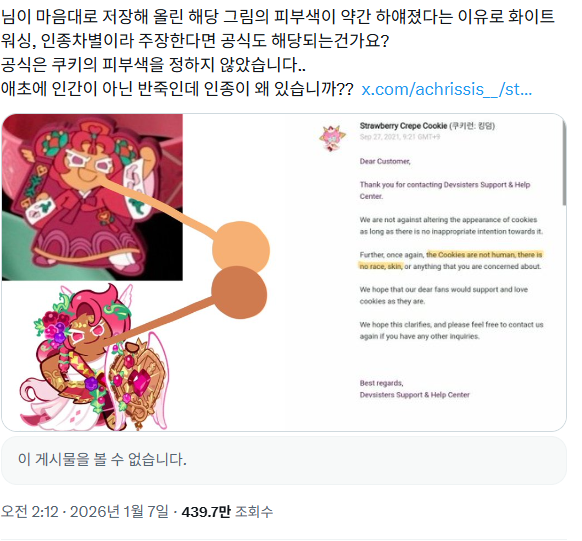The height and width of the screenshot is (541, 582).
Task: Click the scrollbar in the email screenshot
Action: pyautogui.click(x=564, y=163)
